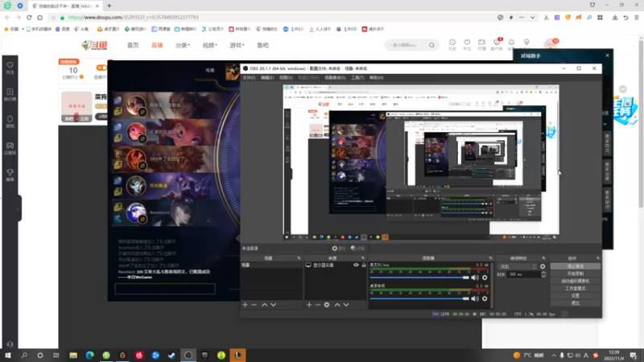This screenshot has height=362, width=644.
Task: Open OBS Studio from the Windows taskbar
Action: (x=188, y=355)
